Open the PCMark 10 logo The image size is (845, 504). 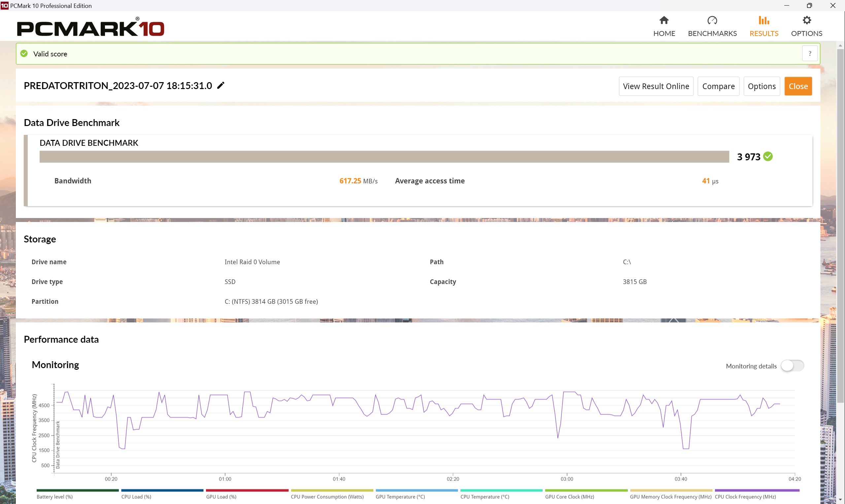click(x=91, y=27)
